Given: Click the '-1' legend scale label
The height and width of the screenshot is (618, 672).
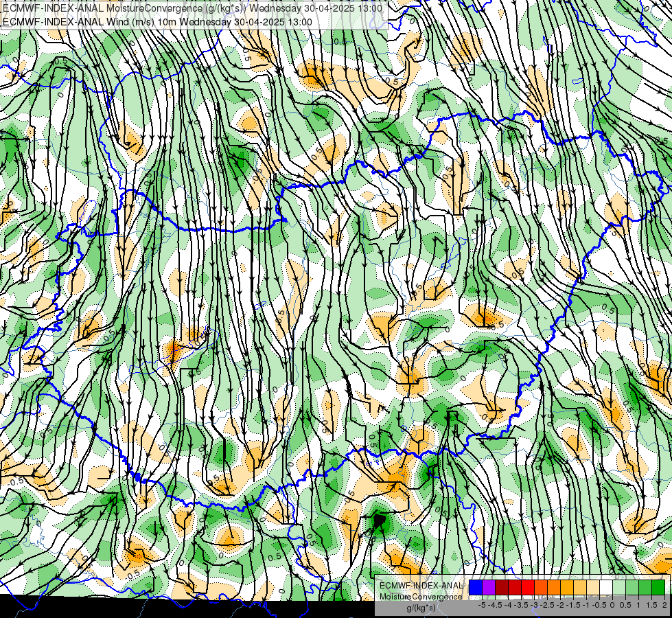Looking at the screenshot, I should (586, 605).
